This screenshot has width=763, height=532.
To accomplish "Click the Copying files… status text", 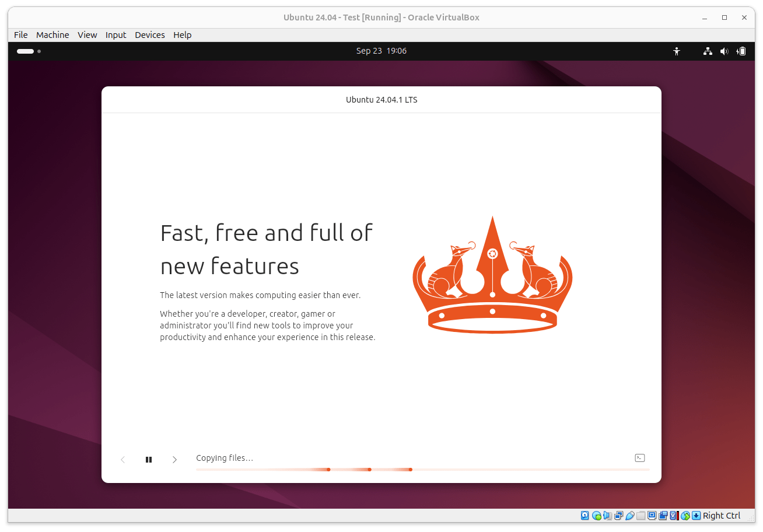I will (x=225, y=458).
